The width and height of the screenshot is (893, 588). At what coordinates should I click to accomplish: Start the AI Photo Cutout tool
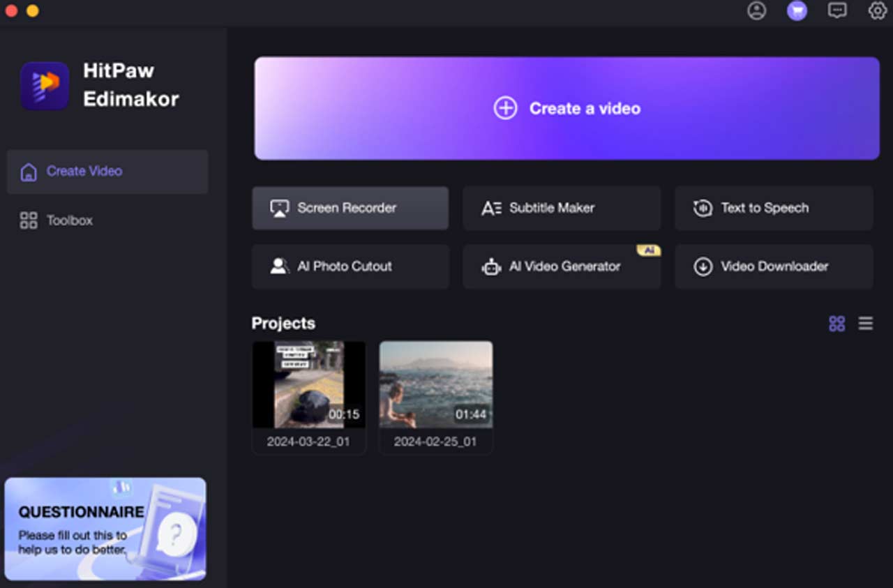coord(350,266)
